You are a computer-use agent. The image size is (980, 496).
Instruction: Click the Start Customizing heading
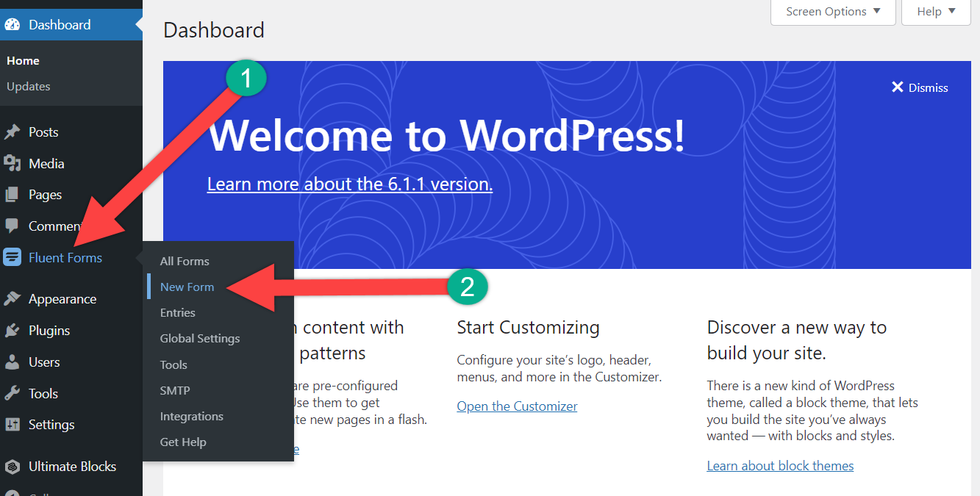[x=528, y=327]
